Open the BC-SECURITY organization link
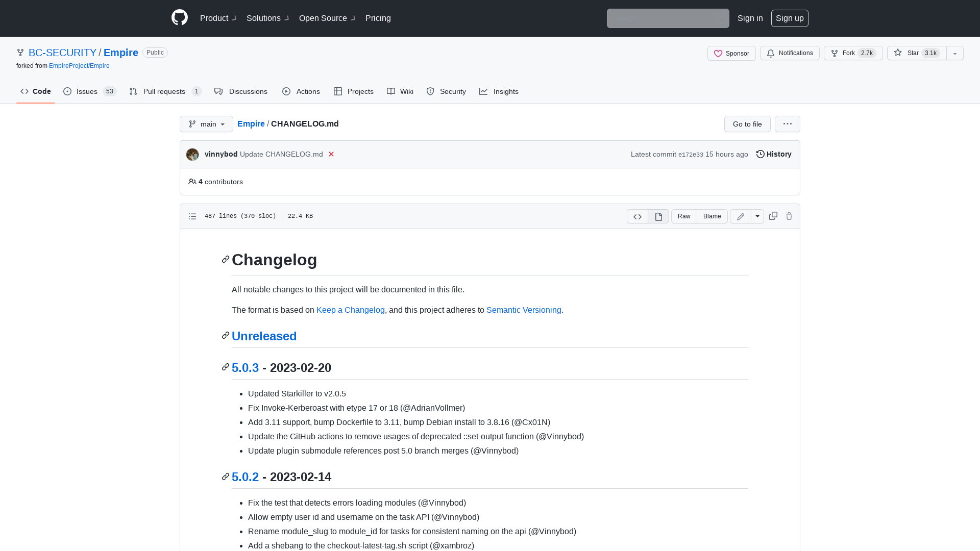The width and height of the screenshot is (980, 551). coord(62,53)
